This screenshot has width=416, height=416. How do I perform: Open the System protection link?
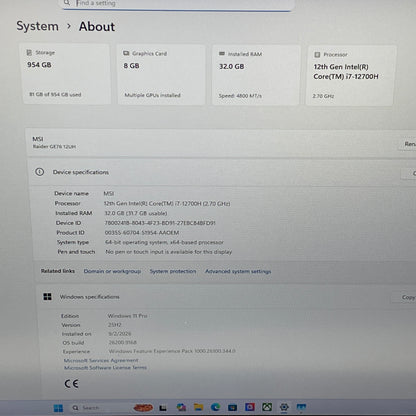coord(173,271)
